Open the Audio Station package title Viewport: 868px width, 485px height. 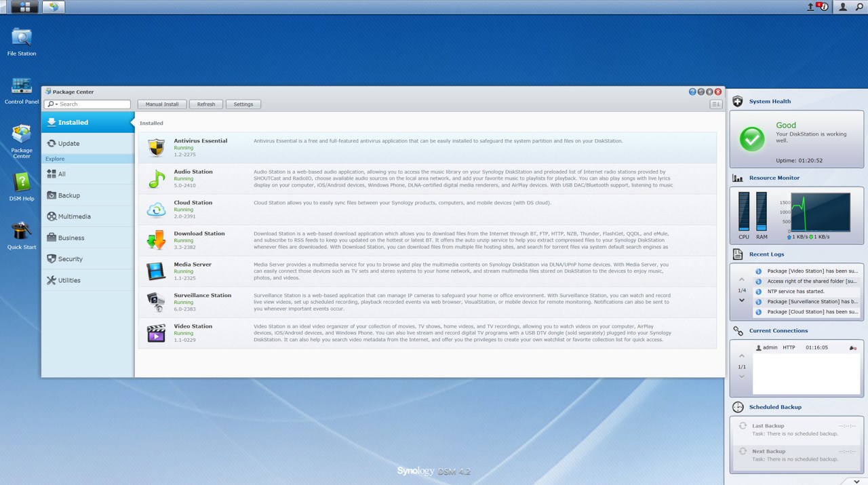(x=193, y=172)
